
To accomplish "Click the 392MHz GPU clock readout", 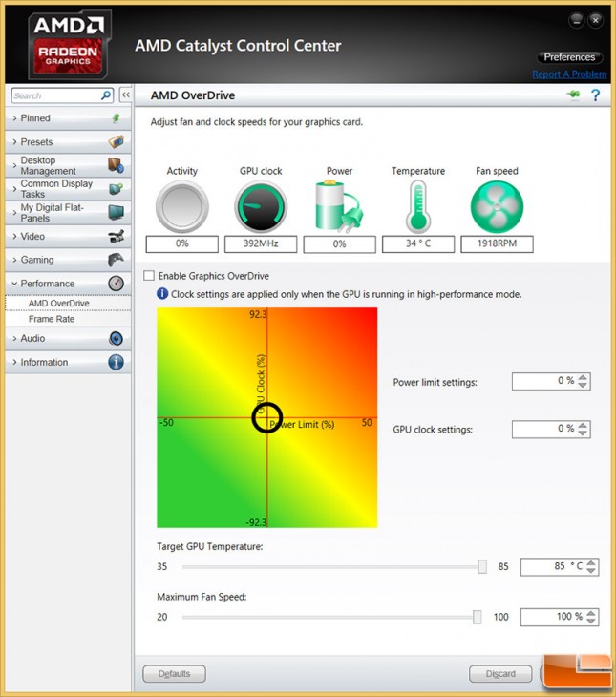I will tap(261, 244).
